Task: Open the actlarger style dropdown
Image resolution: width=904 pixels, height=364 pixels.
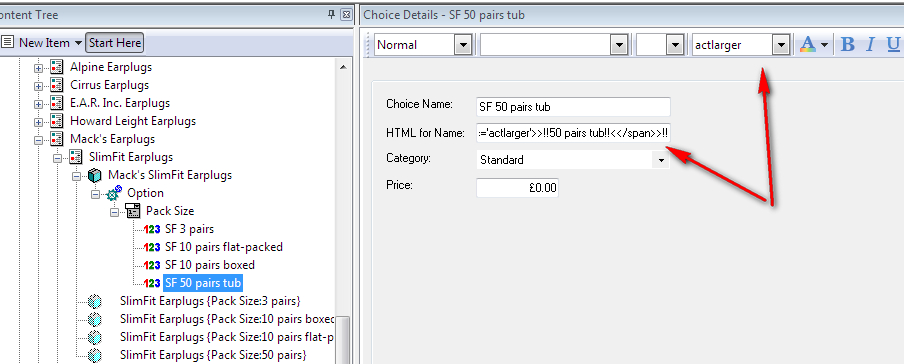Action: click(781, 44)
